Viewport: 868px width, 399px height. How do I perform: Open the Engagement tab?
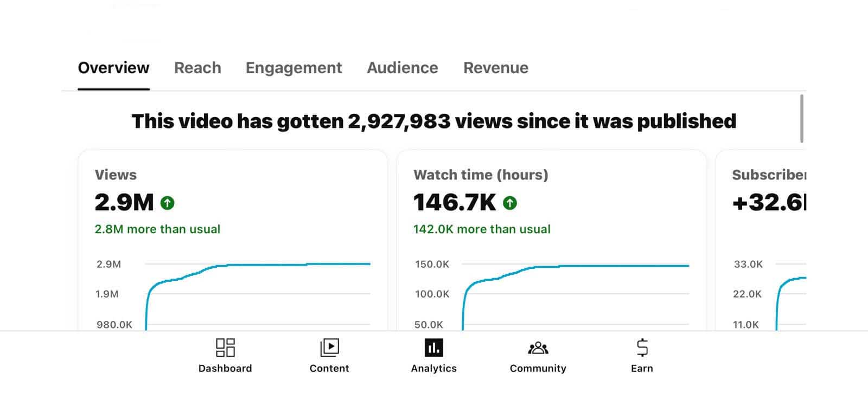pos(293,68)
